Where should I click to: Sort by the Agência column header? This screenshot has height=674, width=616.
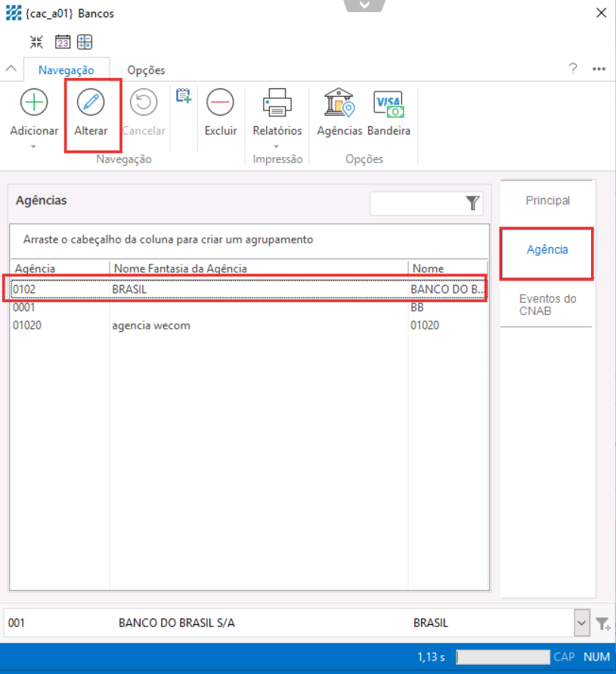(60, 269)
